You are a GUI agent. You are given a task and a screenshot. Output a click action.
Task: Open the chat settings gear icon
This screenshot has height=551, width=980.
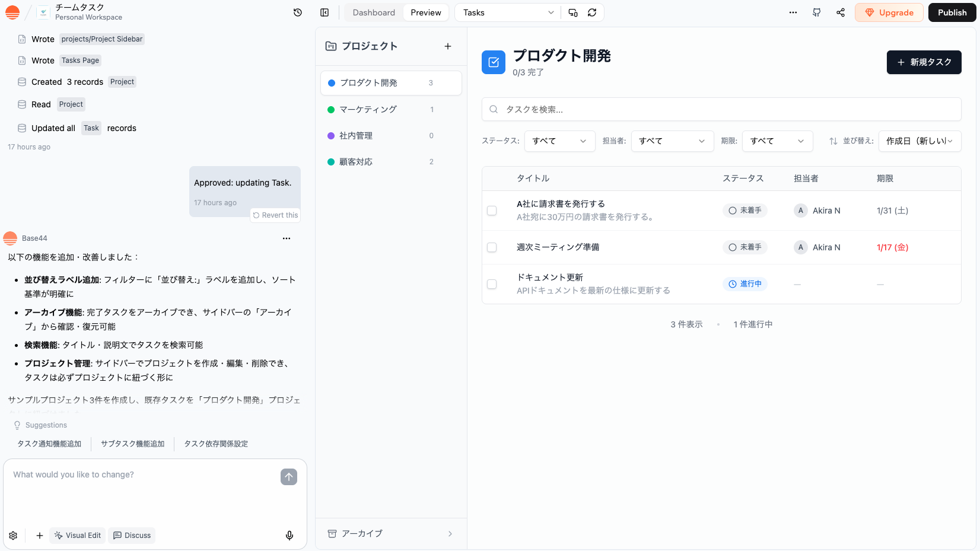(13, 536)
